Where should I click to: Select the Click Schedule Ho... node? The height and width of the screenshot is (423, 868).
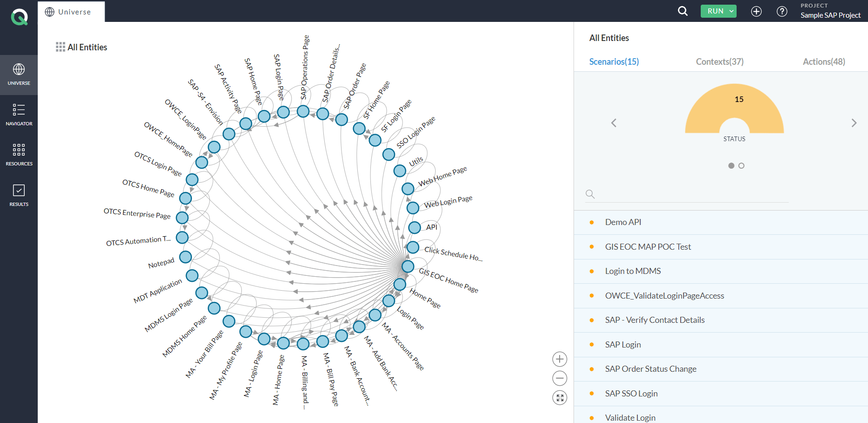tap(413, 247)
